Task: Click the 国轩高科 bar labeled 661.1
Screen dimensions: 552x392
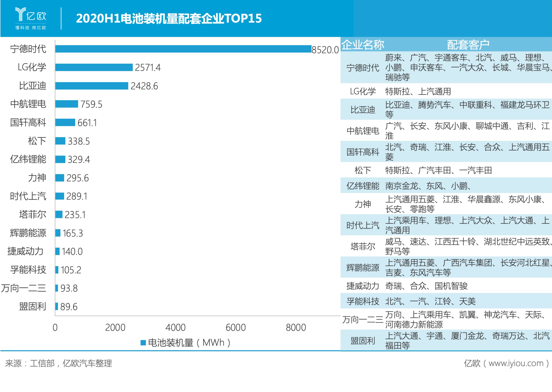Action: point(65,122)
